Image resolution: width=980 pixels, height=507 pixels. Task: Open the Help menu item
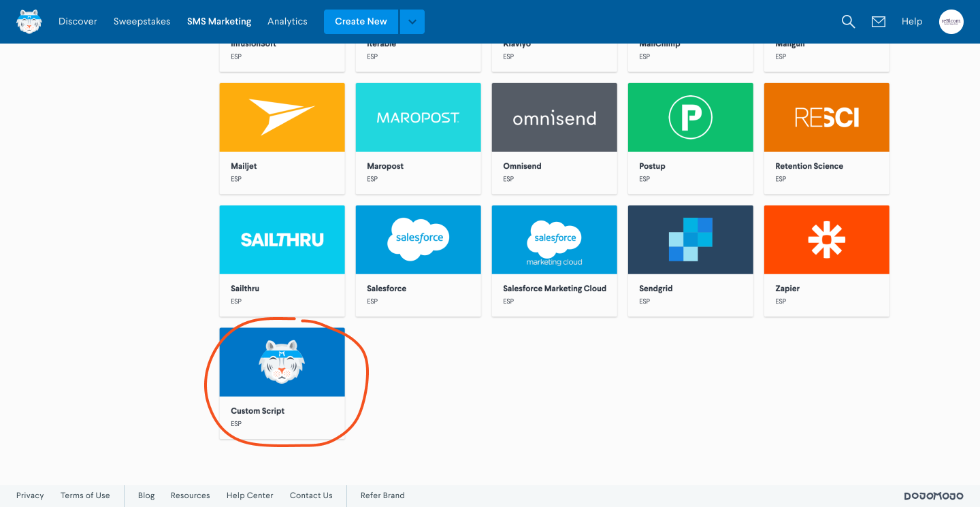click(x=912, y=22)
